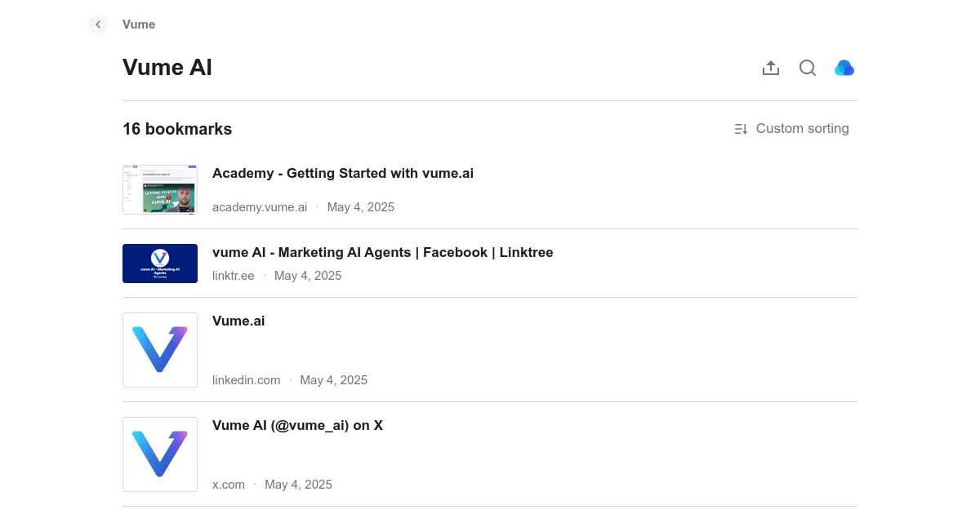Open Academy - Getting Started with vume.ai
The width and height of the screenshot is (980, 514).
point(343,174)
